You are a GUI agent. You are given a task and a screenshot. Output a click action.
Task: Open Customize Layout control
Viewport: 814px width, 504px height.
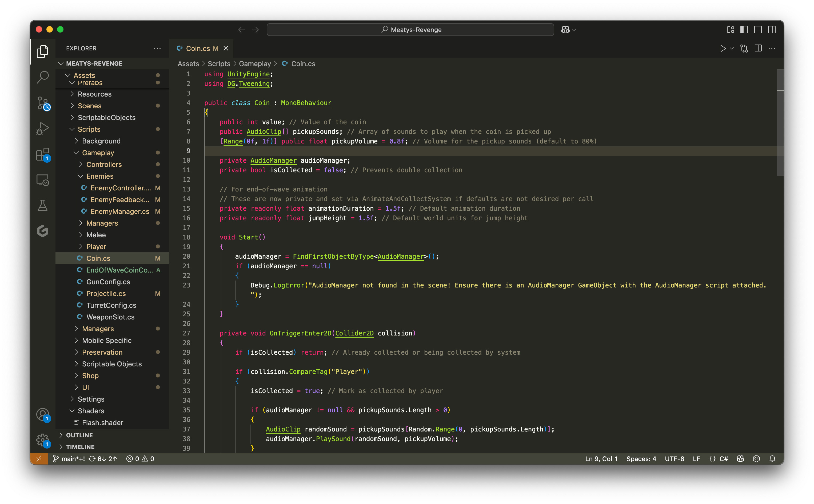tap(730, 30)
